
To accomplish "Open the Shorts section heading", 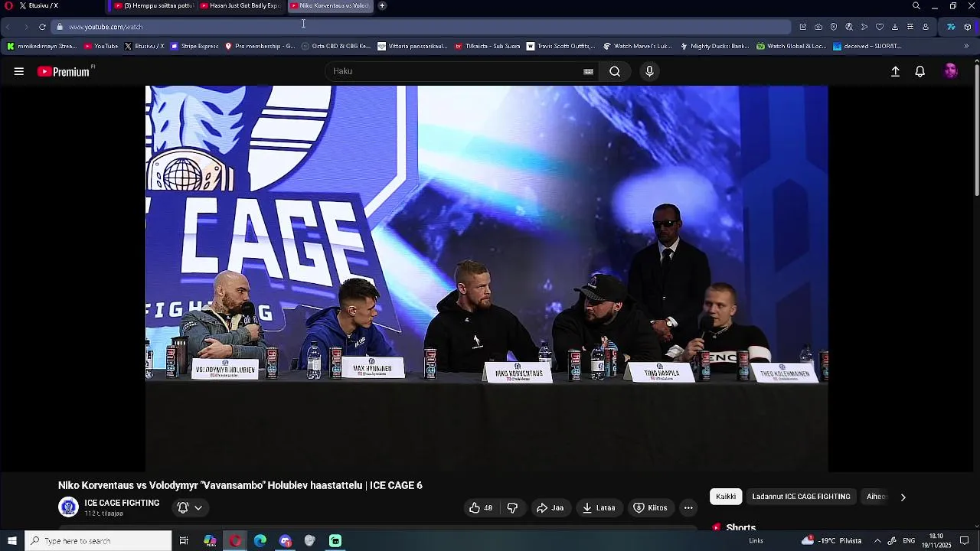I will (740, 527).
